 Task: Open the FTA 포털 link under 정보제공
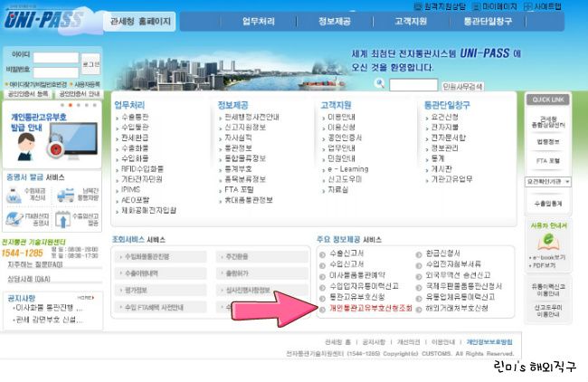[x=239, y=189]
